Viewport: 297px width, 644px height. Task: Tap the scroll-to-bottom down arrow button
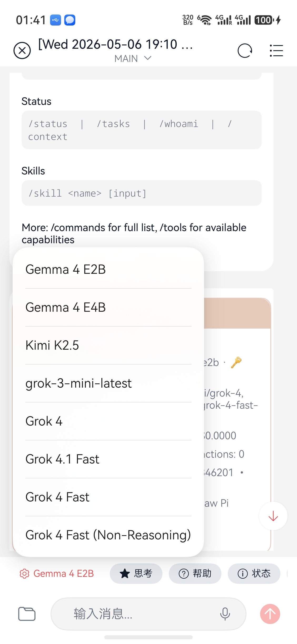[x=273, y=516]
